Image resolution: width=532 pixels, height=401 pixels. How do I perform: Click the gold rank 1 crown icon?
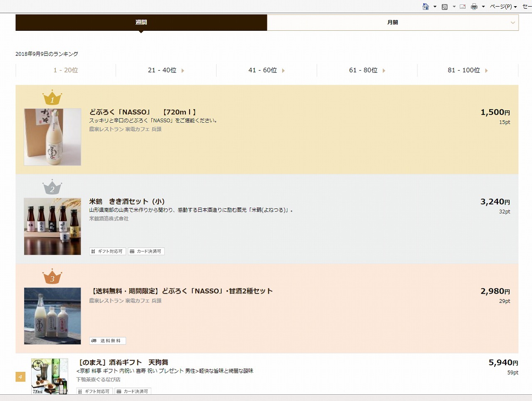(52, 98)
